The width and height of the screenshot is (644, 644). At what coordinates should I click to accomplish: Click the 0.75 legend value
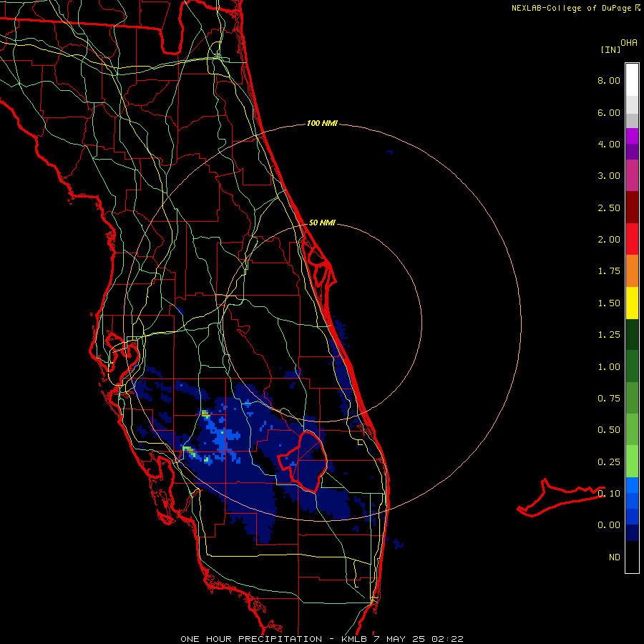[x=609, y=399]
